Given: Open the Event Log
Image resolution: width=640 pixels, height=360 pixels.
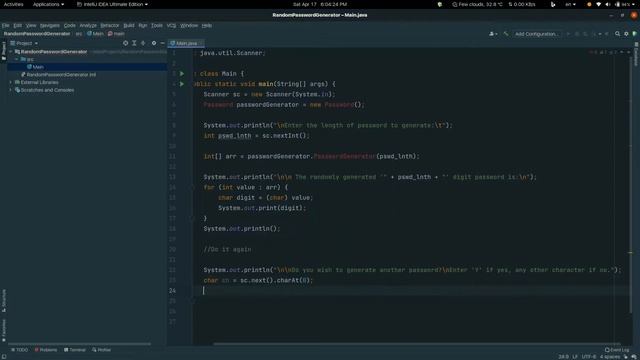Looking at the screenshot, I should click(x=617, y=350).
